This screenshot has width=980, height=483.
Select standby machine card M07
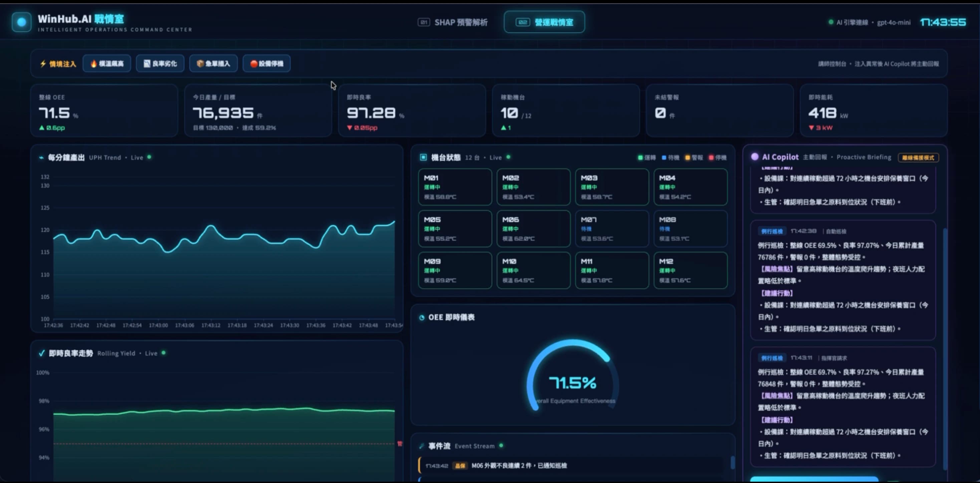612,229
